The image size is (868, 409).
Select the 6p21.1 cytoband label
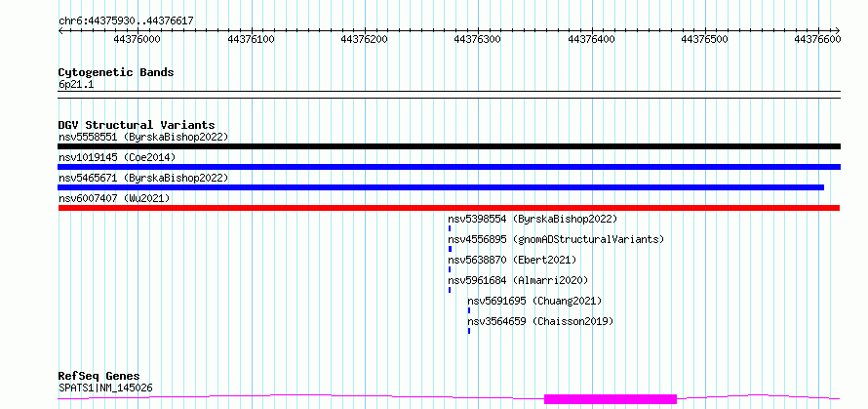point(74,85)
